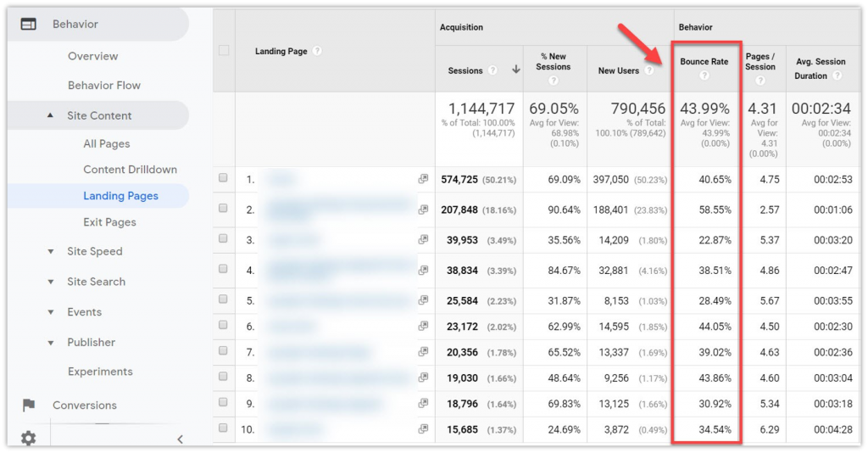Image resolution: width=868 pixels, height=453 pixels.
Task: Open the Conversions section
Action: (x=85, y=405)
